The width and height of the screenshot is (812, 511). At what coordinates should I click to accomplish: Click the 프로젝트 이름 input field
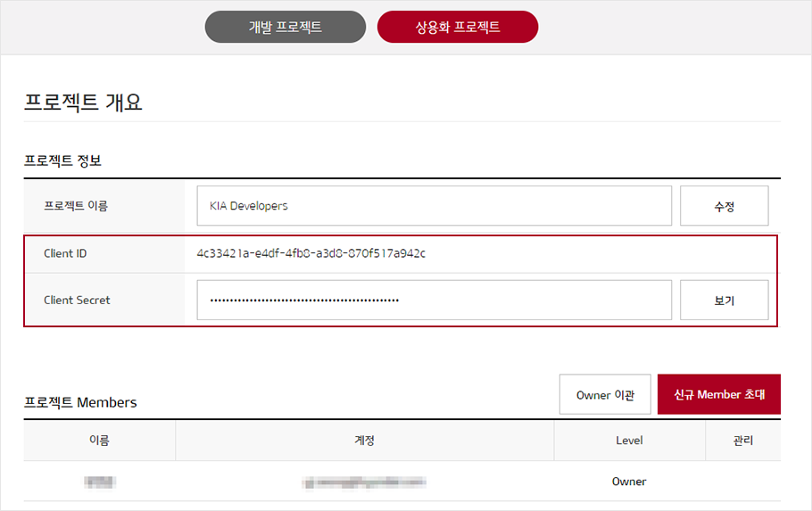click(x=434, y=206)
